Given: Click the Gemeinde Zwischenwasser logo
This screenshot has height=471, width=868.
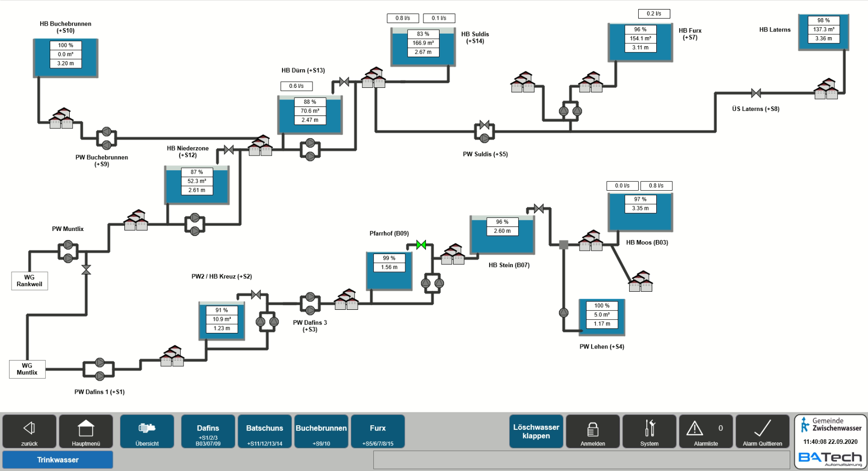Looking at the screenshot, I should (831, 425).
